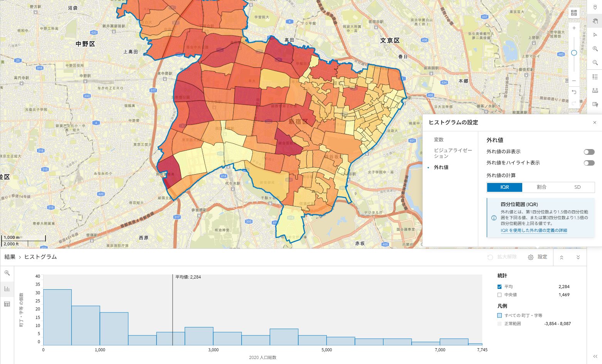The image size is (602, 364).
Task: Open the ビジュアライゼーション settings section
Action: click(452, 153)
